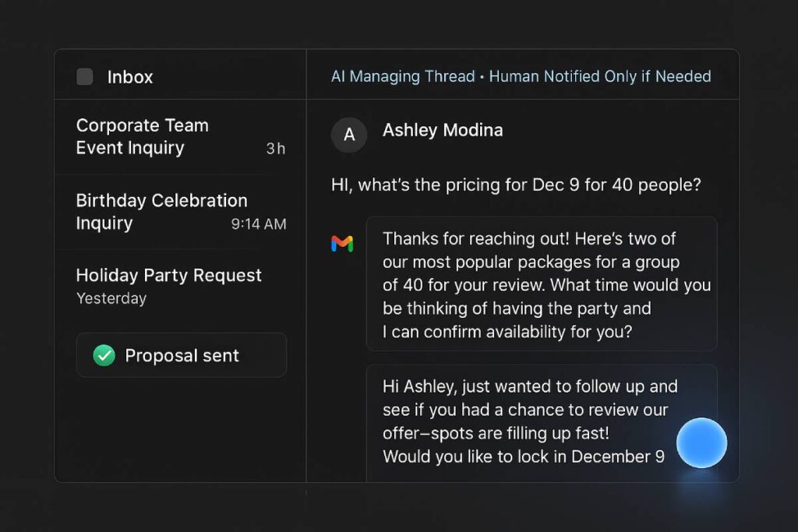
Task: Select the 'Thanks for reaching out' reply bubble
Action: (541, 284)
